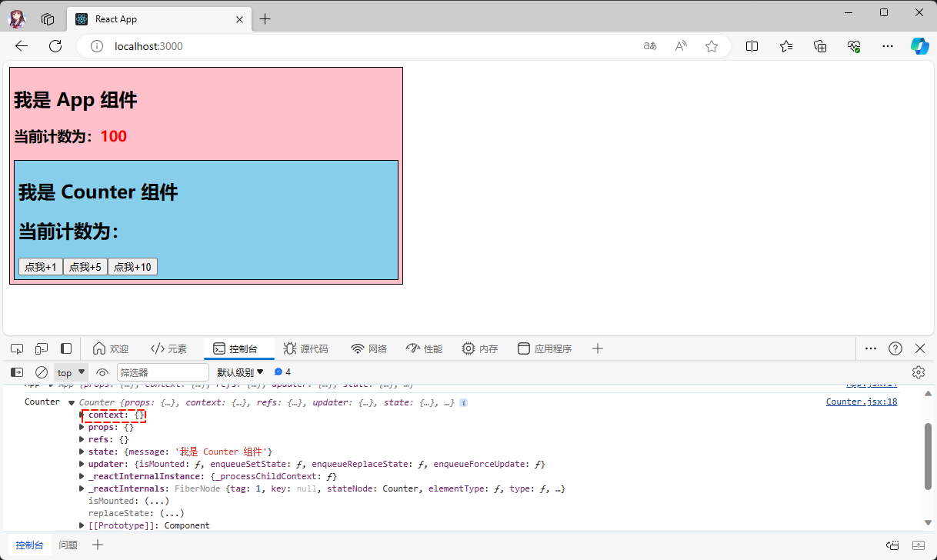Open console settings gear icon
This screenshot has width=937, height=560.
(x=918, y=372)
